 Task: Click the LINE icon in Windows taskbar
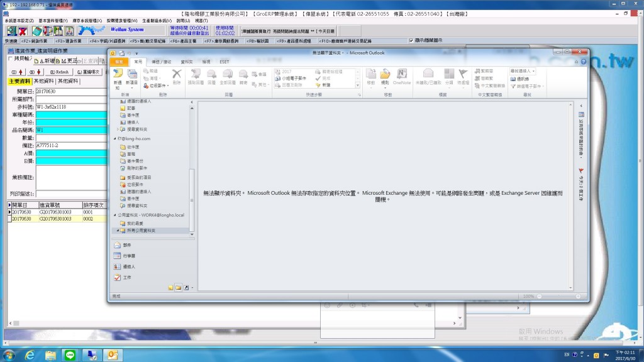pos(70,355)
